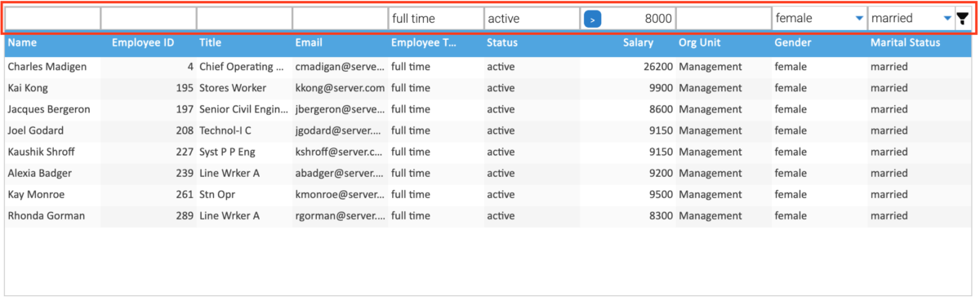Click the Employee ID filter input field
Screen dimensions: 980x305
(149, 18)
